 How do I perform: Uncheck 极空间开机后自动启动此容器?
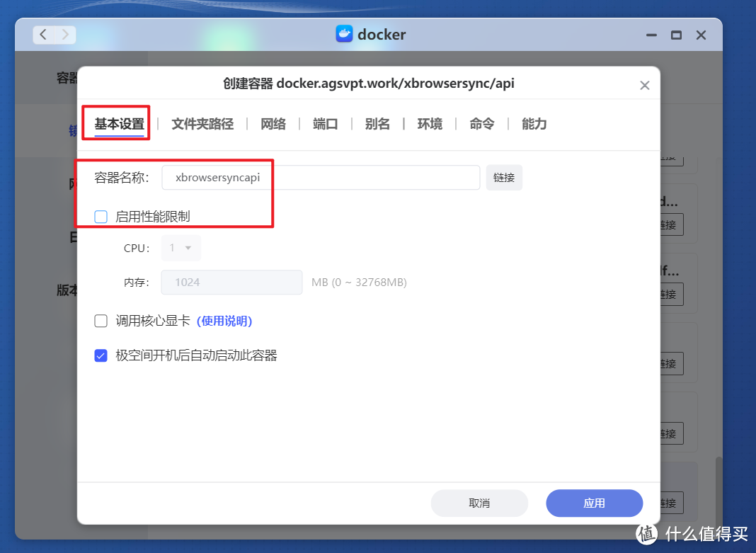pos(101,355)
